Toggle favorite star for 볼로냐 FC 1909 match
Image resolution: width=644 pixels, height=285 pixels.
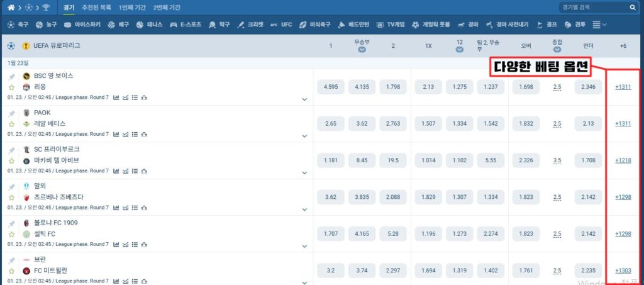point(11,234)
